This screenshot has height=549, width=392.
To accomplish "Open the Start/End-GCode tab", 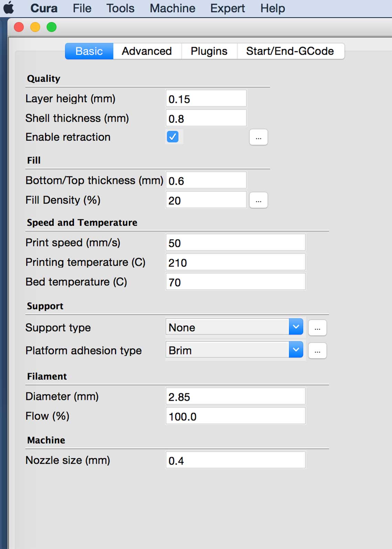I will tap(290, 51).
